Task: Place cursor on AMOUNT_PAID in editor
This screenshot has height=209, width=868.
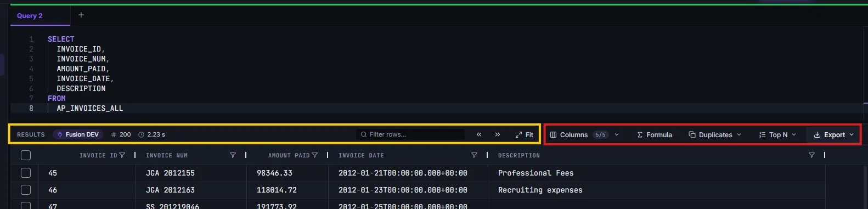Action: click(x=81, y=69)
